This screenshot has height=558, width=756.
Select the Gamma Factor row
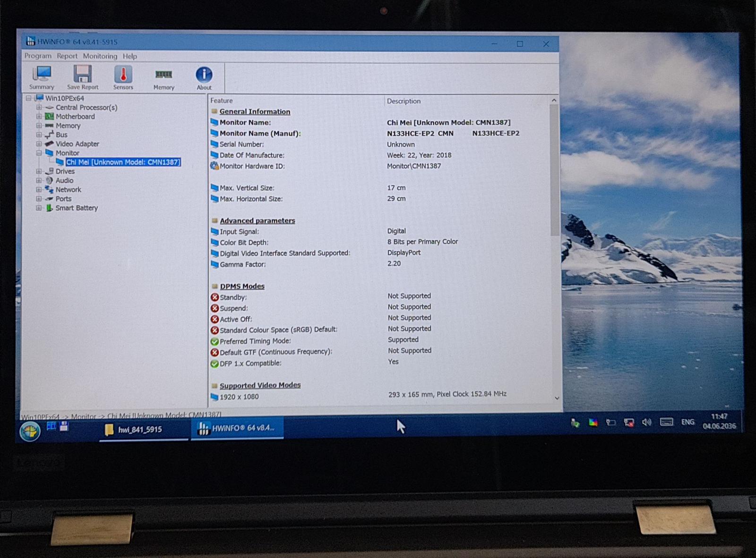click(x=379, y=264)
